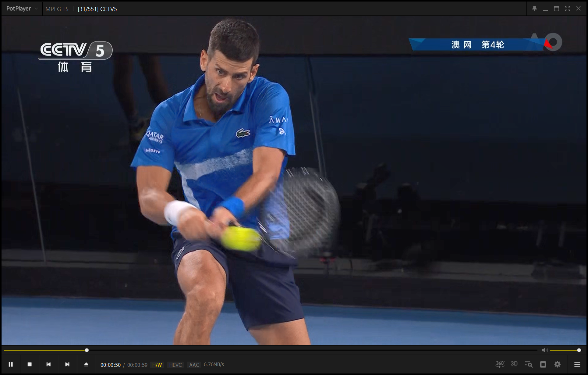Open the settings gear control panel
The width and height of the screenshot is (588, 375).
558,364
